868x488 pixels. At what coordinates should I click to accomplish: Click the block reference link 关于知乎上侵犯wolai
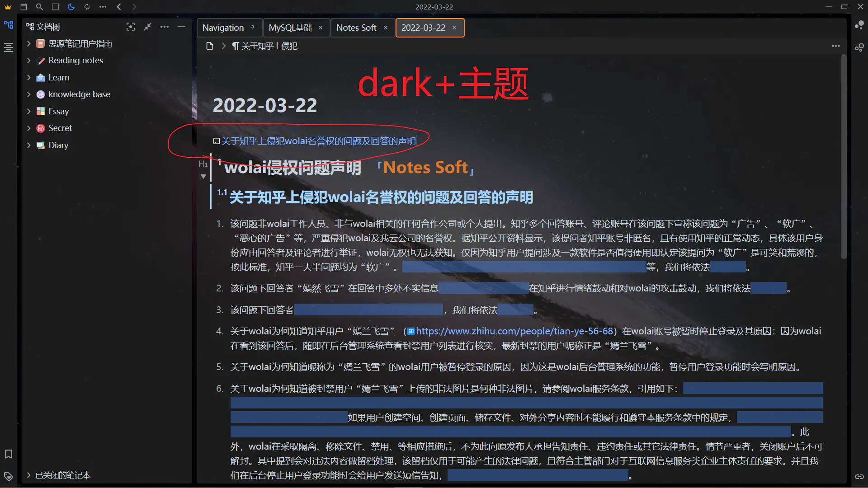tap(318, 141)
